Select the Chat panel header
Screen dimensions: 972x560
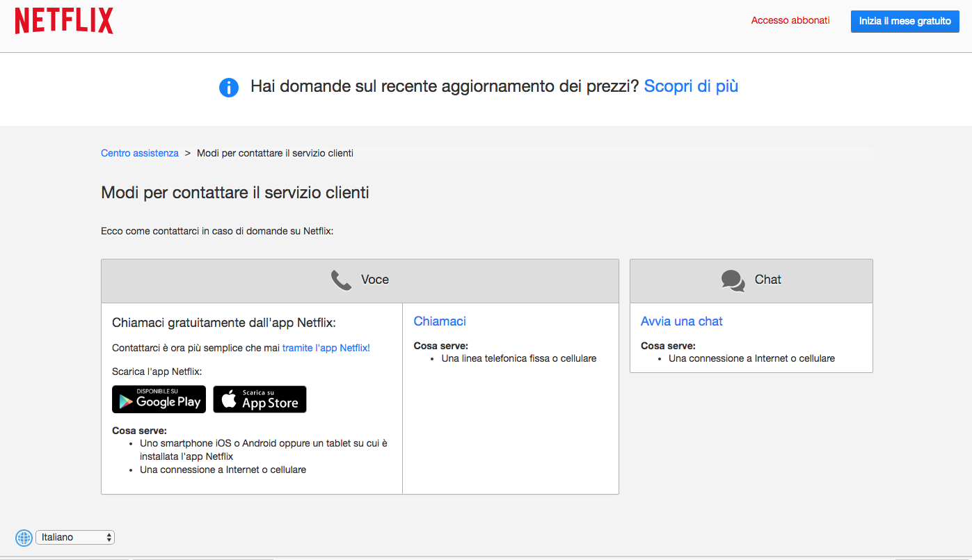[751, 281]
